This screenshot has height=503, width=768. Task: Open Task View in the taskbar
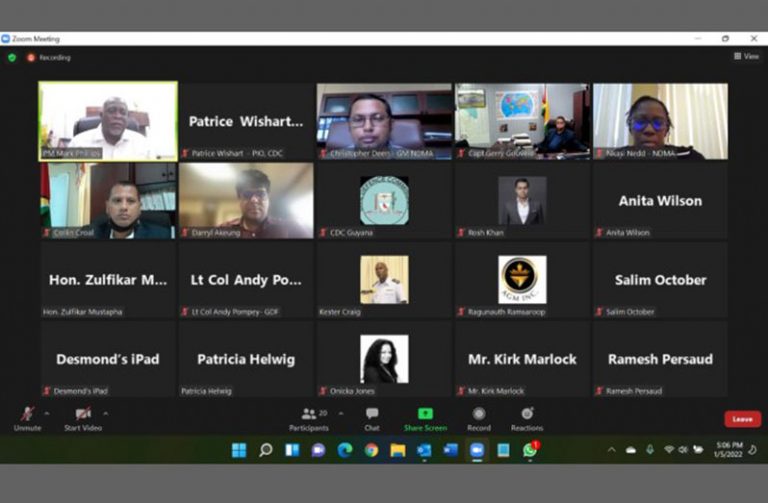(x=292, y=450)
